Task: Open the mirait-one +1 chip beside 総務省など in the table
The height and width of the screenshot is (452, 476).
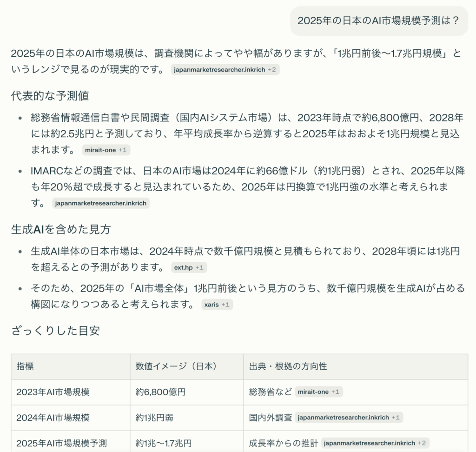Action: coord(318,392)
